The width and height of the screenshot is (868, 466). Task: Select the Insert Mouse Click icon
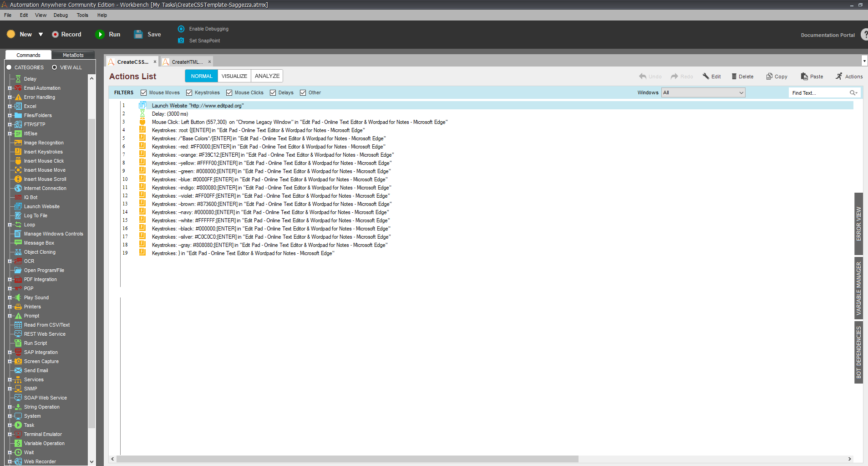(18, 161)
